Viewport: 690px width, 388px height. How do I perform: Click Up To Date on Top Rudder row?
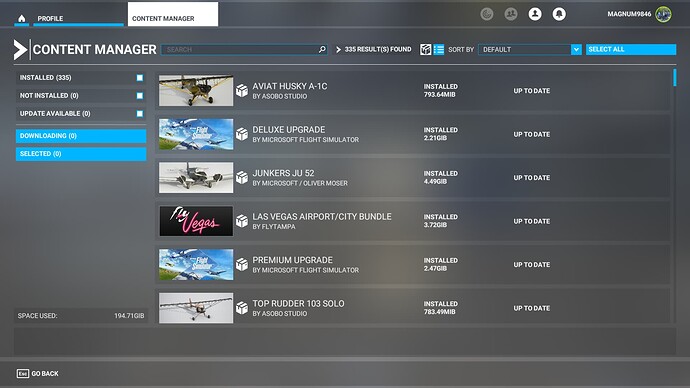(x=532, y=308)
